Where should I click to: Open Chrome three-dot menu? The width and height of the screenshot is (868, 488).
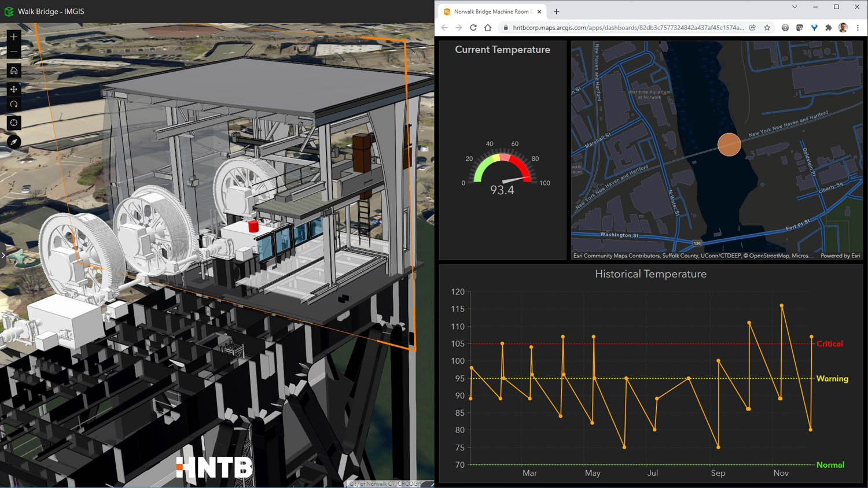[x=858, y=28]
